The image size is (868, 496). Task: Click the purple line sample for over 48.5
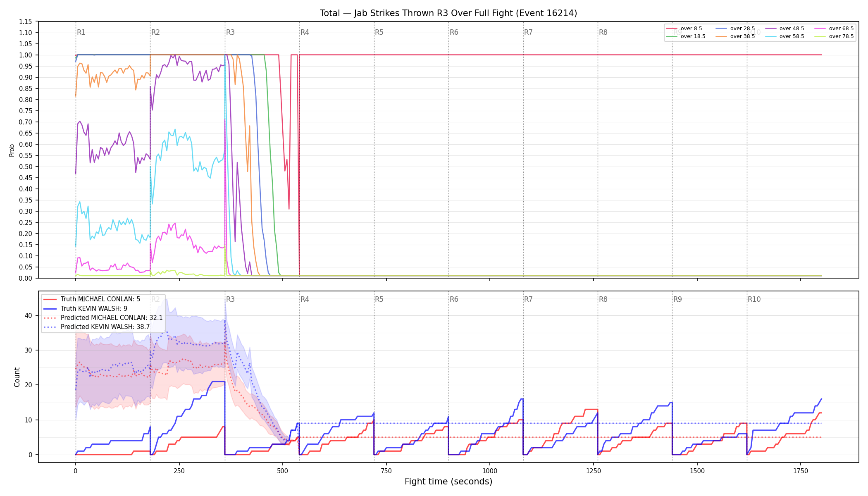click(x=770, y=29)
